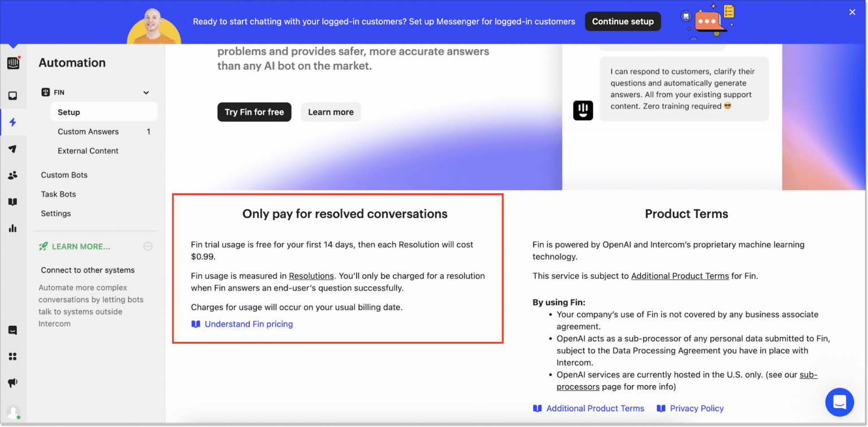Switch to the Custom Answers section
This screenshot has width=868, height=427.
[88, 131]
